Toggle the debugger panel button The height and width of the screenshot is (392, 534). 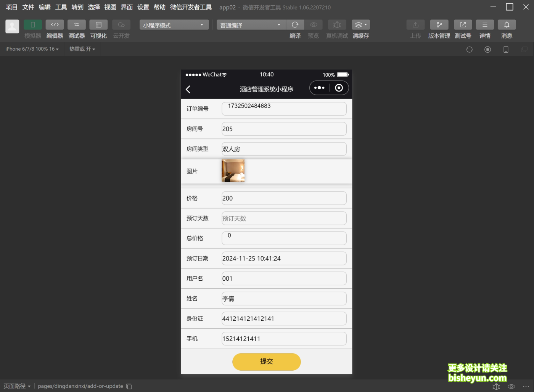pyautogui.click(x=76, y=25)
